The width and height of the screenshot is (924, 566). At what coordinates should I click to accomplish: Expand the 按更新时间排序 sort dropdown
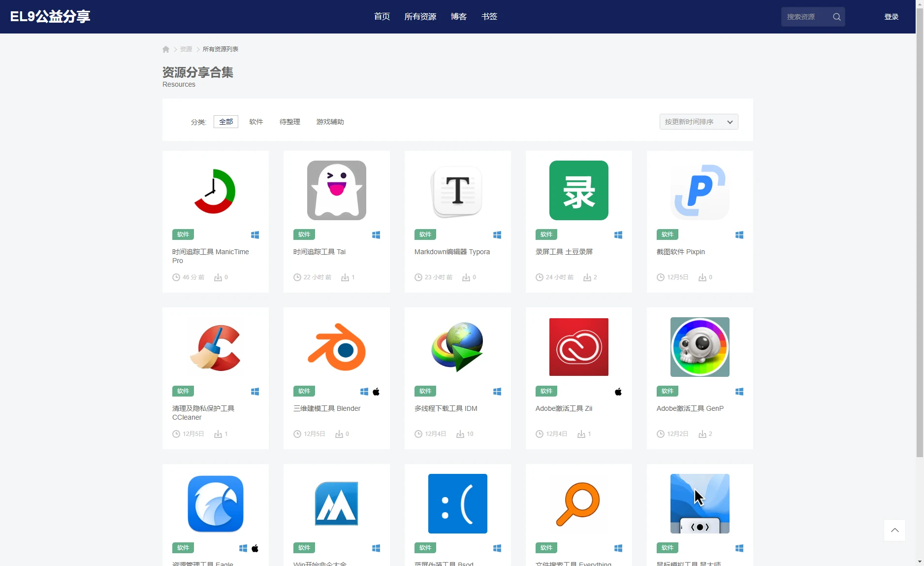point(699,122)
